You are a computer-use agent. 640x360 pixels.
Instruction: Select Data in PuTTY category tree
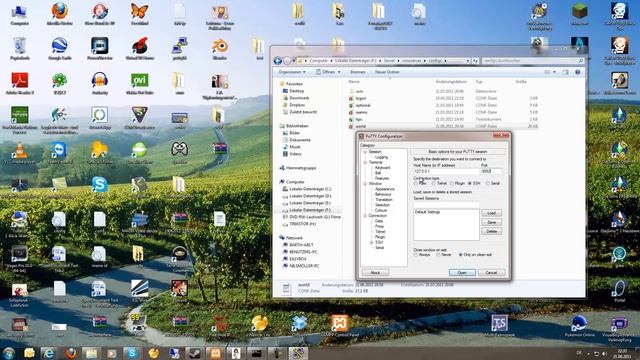point(379,221)
